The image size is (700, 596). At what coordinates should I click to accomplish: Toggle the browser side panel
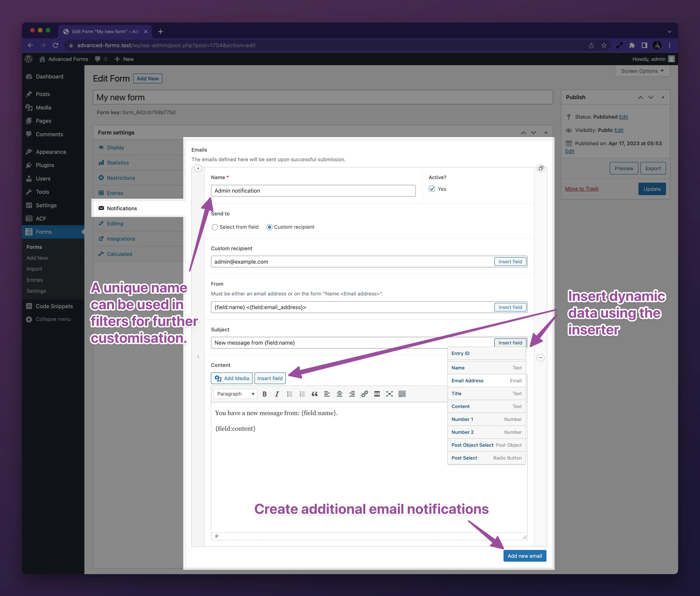tap(644, 45)
